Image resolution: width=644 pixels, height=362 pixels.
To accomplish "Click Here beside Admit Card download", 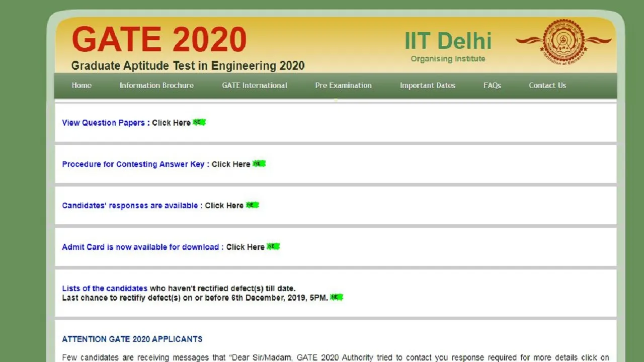I will coord(246,247).
